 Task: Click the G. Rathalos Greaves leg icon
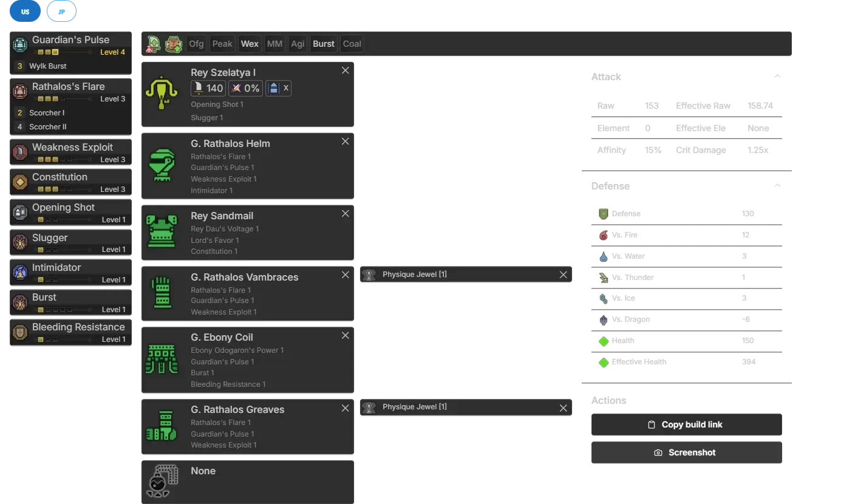[x=162, y=426]
